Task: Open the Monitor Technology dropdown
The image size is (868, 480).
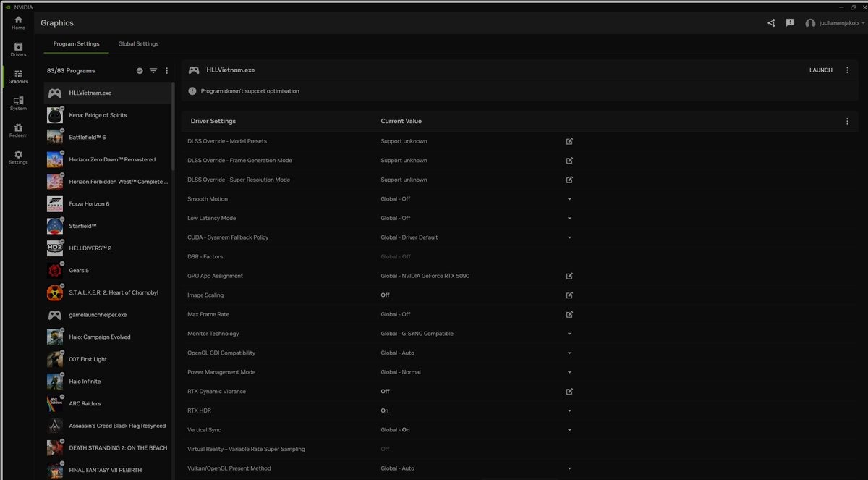Action: (569, 334)
